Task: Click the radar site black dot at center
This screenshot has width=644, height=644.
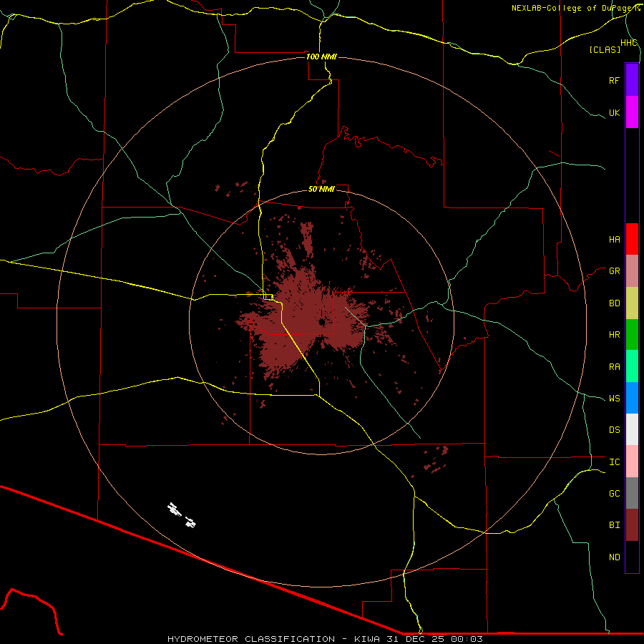Action: (x=321, y=322)
